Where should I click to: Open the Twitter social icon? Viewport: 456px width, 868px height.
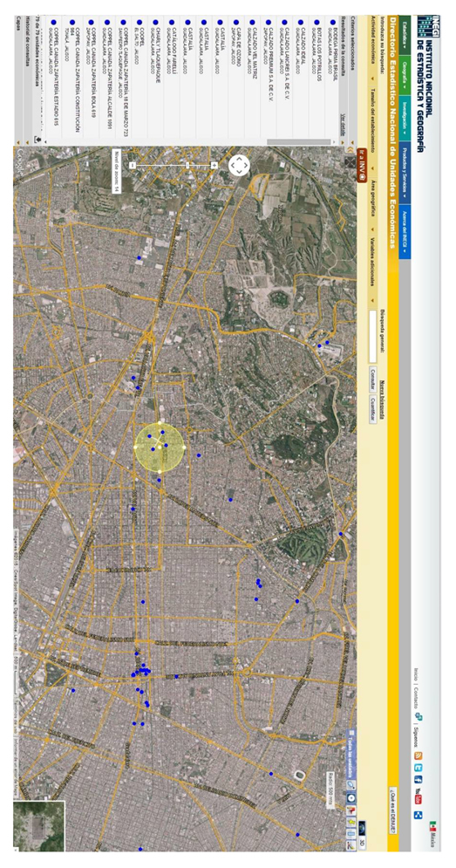tap(419, 769)
